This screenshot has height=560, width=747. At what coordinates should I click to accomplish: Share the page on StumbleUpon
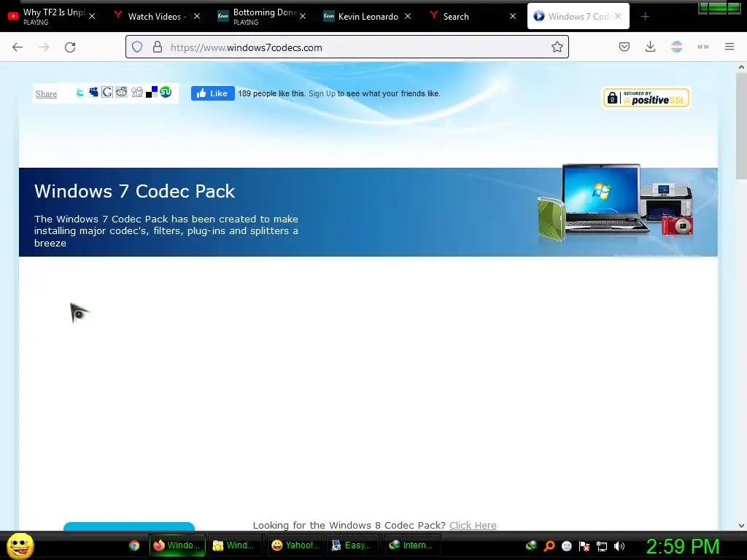(x=166, y=92)
